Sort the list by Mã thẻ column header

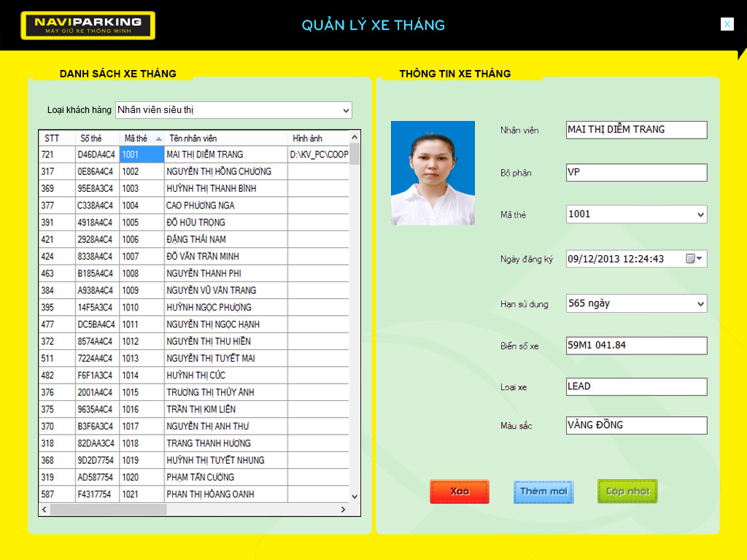[142, 138]
